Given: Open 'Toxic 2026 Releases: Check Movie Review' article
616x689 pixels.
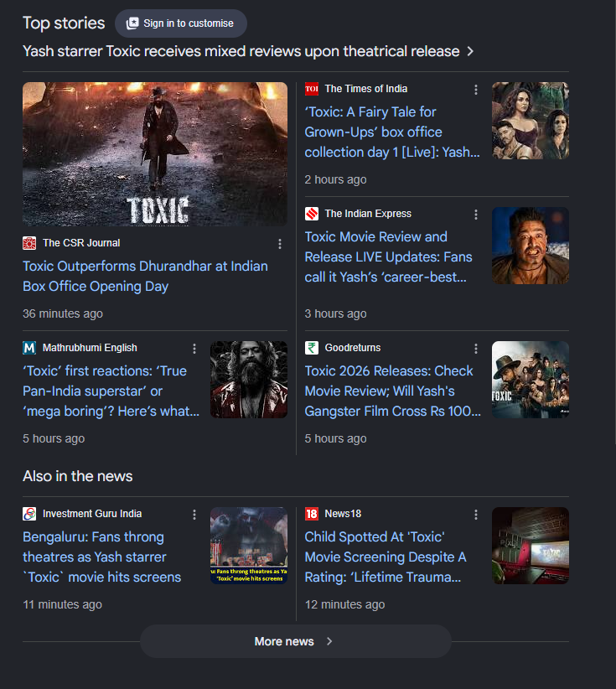Looking at the screenshot, I should (393, 391).
